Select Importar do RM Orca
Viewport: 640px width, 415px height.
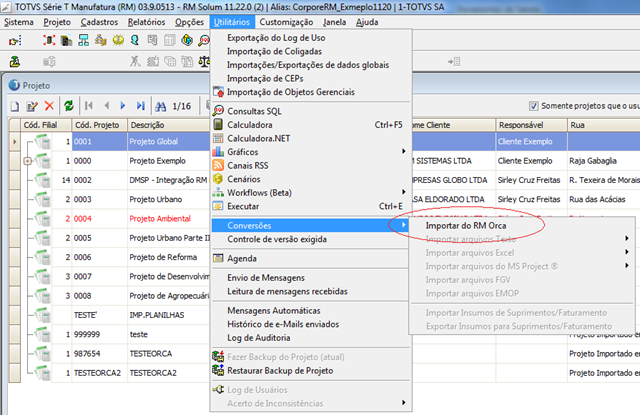(x=466, y=226)
